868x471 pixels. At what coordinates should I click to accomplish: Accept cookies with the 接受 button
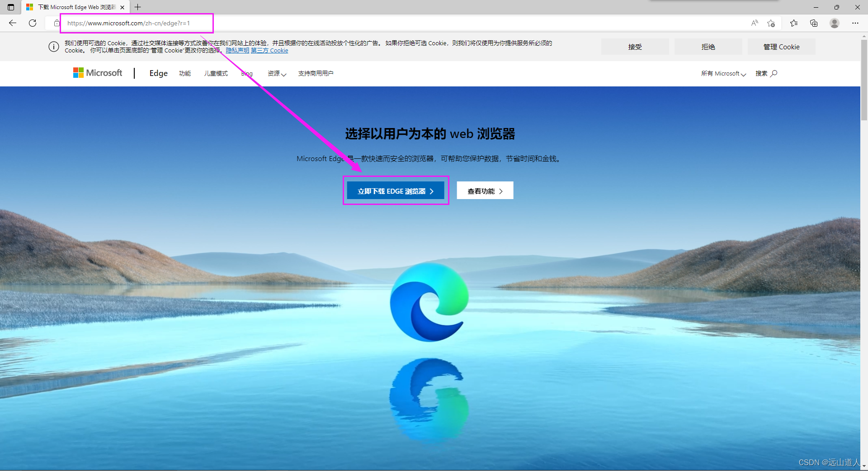635,47
